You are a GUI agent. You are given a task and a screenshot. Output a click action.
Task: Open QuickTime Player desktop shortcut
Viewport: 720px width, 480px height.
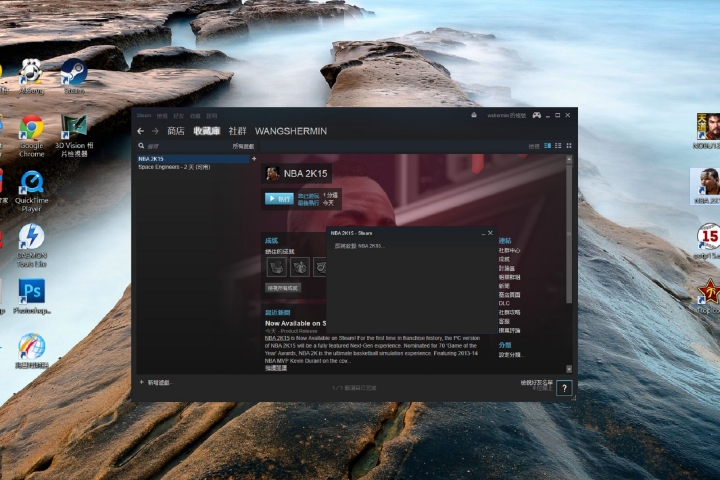[31, 191]
